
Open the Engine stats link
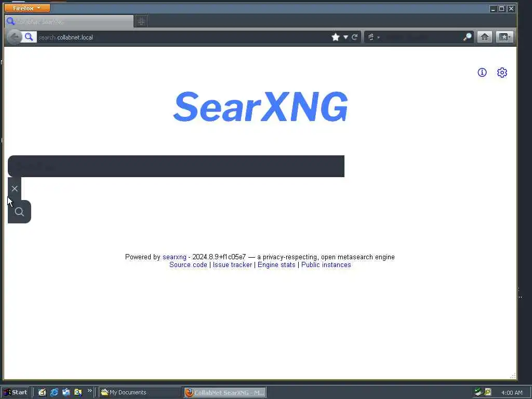point(276,264)
